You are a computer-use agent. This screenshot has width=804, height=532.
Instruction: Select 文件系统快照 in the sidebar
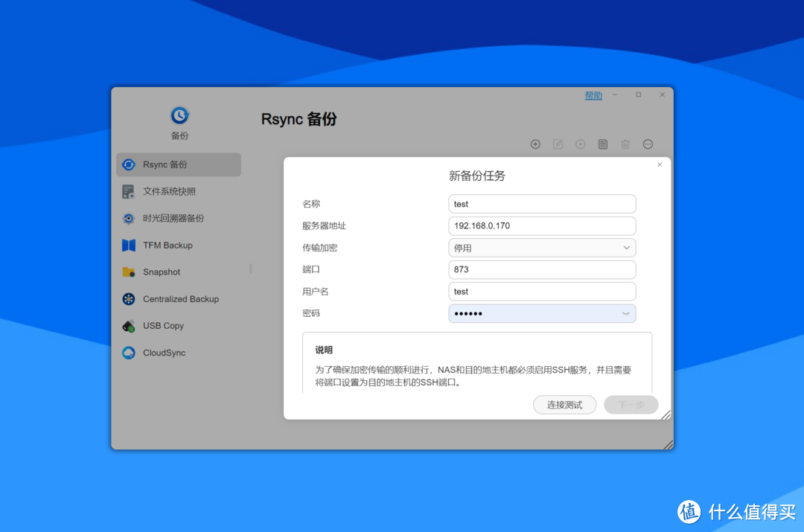click(169, 192)
